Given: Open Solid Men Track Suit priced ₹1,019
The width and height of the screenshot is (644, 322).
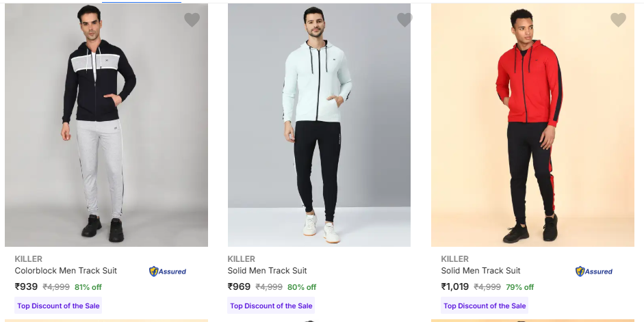Looking at the screenshot, I should [480, 271].
